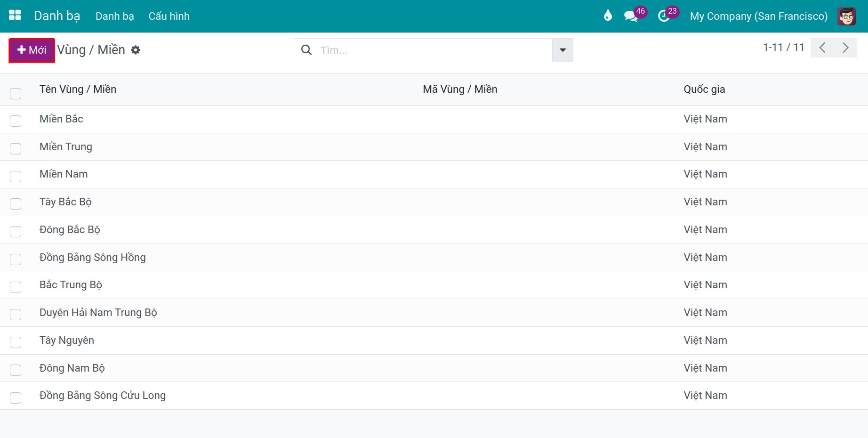The width and height of the screenshot is (868, 438).
Task: Tick the checkbox for Duyên Hải Nam Trung Bộ
Action: [16, 314]
